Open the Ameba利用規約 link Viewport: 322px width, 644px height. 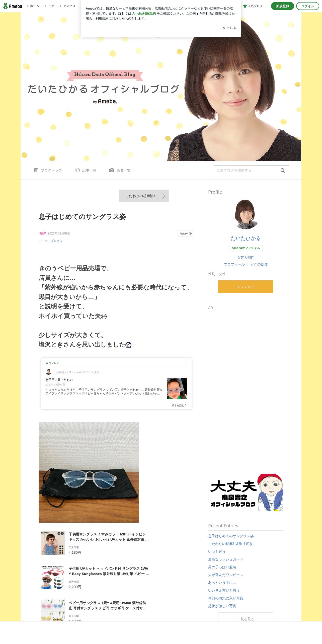point(144,14)
